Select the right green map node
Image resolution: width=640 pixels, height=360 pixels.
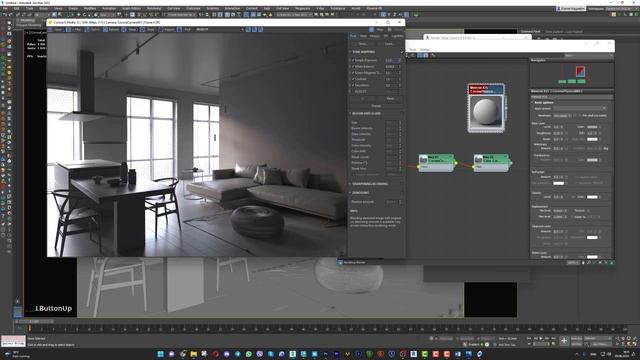click(491, 162)
